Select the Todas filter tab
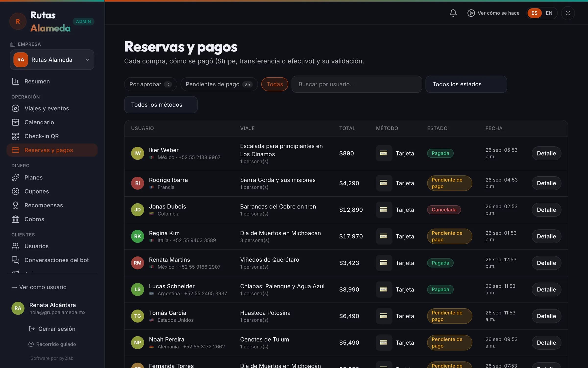 click(275, 84)
